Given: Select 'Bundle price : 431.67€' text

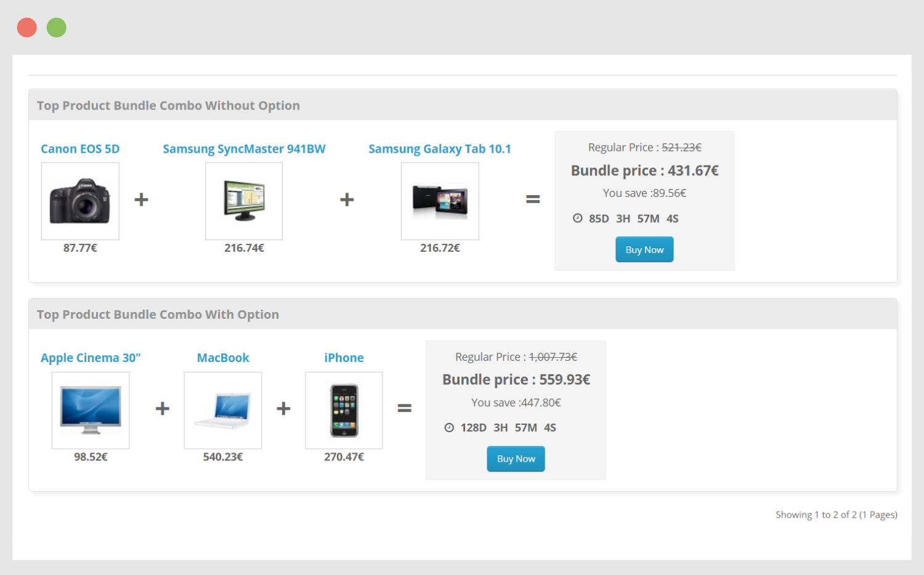Looking at the screenshot, I should [x=644, y=171].
